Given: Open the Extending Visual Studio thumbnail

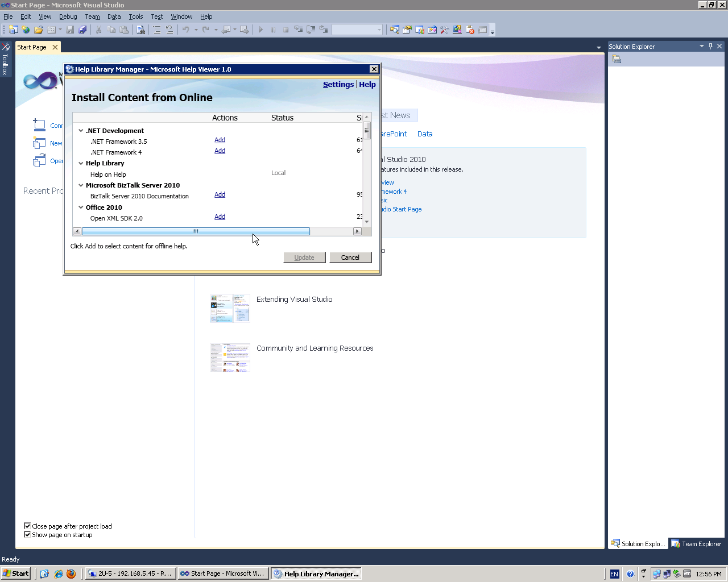Looking at the screenshot, I should pos(230,309).
